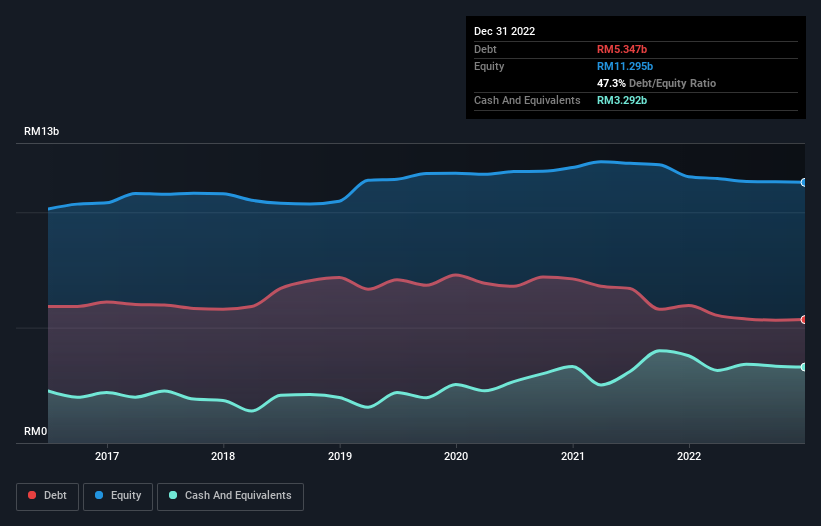
Task: Click the 2020 x-axis label
Action: pyautogui.click(x=456, y=456)
